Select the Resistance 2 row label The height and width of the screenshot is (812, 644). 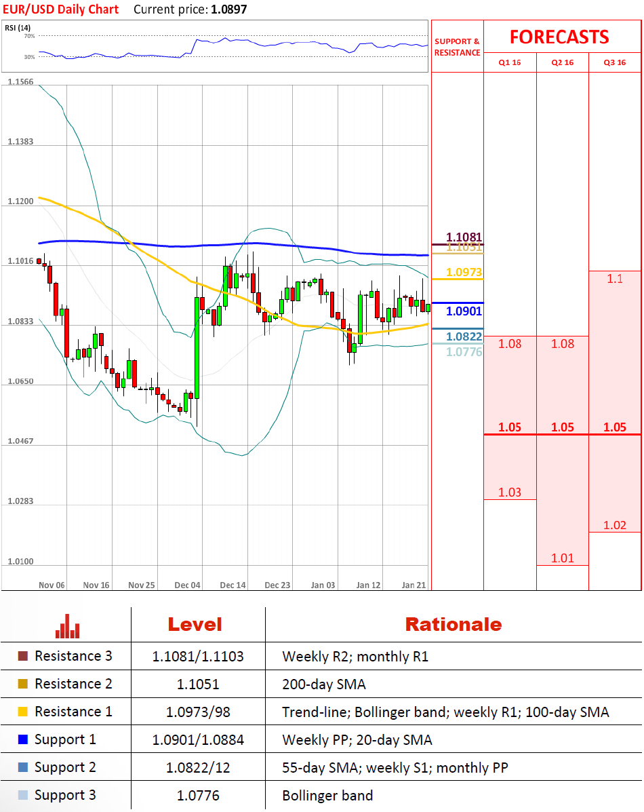click(73, 684)
